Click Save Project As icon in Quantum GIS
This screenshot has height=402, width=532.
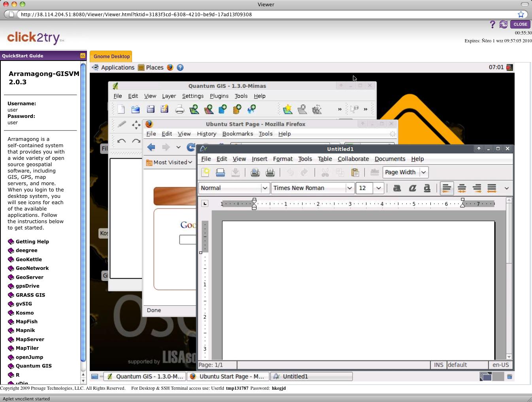pos(164,109)
